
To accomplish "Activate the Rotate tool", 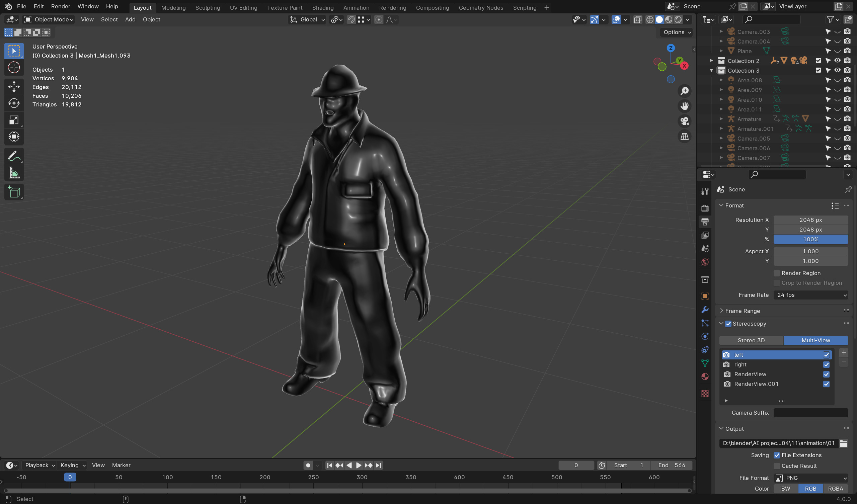I will pos(14,103).
